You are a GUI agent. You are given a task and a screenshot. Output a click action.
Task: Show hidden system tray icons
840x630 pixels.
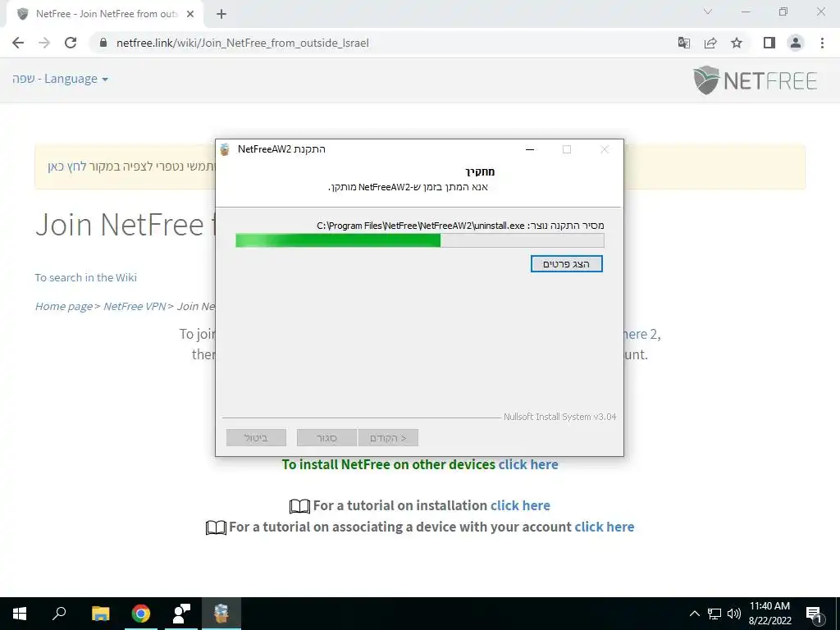pyautogui.click(x=694, y=614)
